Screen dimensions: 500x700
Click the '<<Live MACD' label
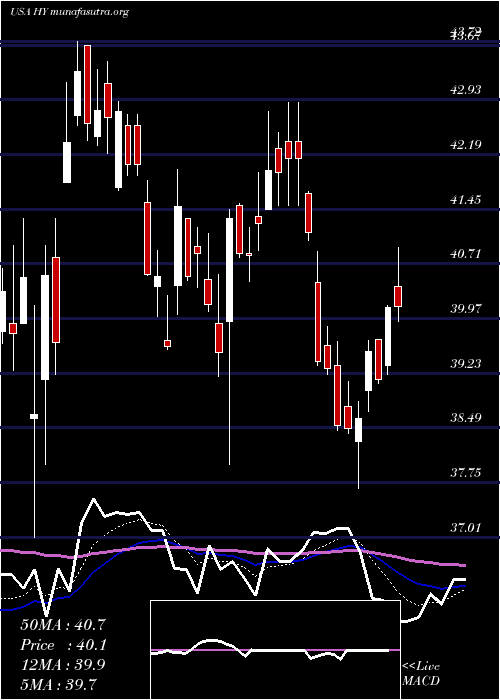click(421, 673)
